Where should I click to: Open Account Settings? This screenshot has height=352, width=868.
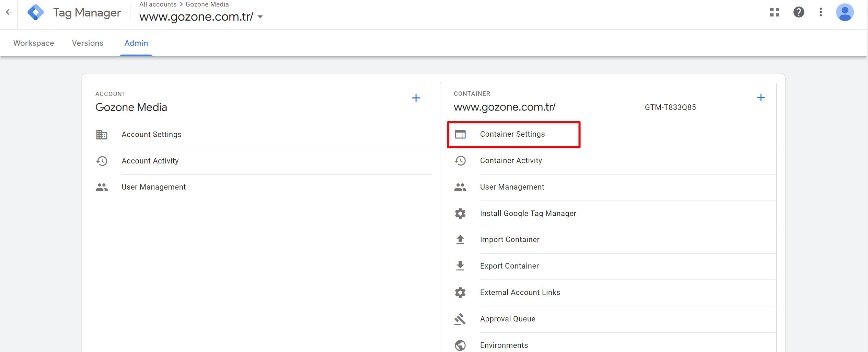pyautogui.click(x=151, y=135)
